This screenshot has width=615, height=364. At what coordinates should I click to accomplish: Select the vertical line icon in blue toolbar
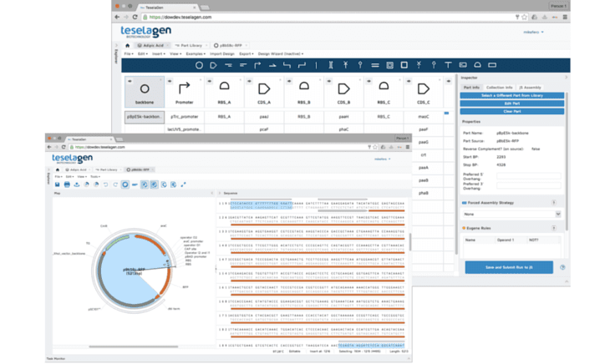(316, 65)
